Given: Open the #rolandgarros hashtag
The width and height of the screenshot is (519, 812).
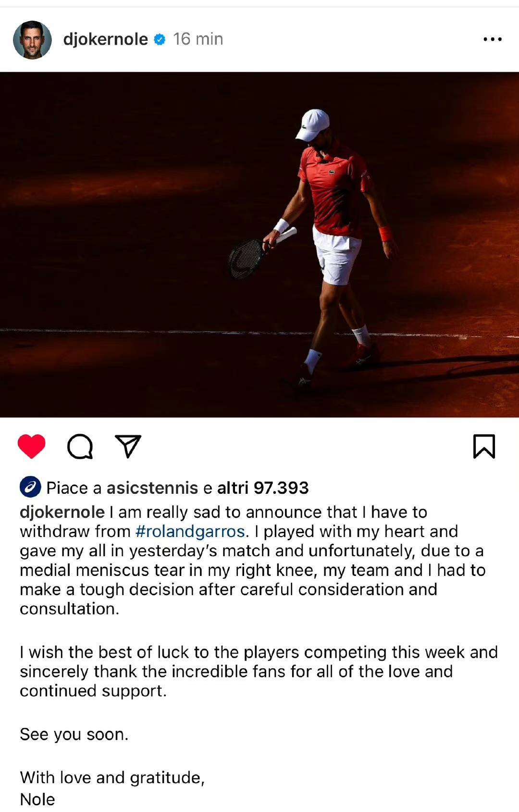Looking at the screenshot, I should (190, 531).
